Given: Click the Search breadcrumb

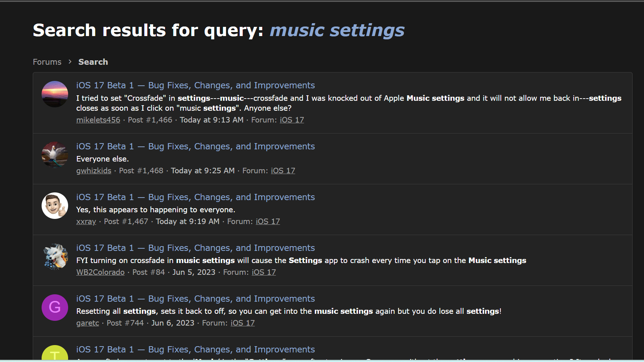Looking at the screenshot, I should (x=93, y=62).
